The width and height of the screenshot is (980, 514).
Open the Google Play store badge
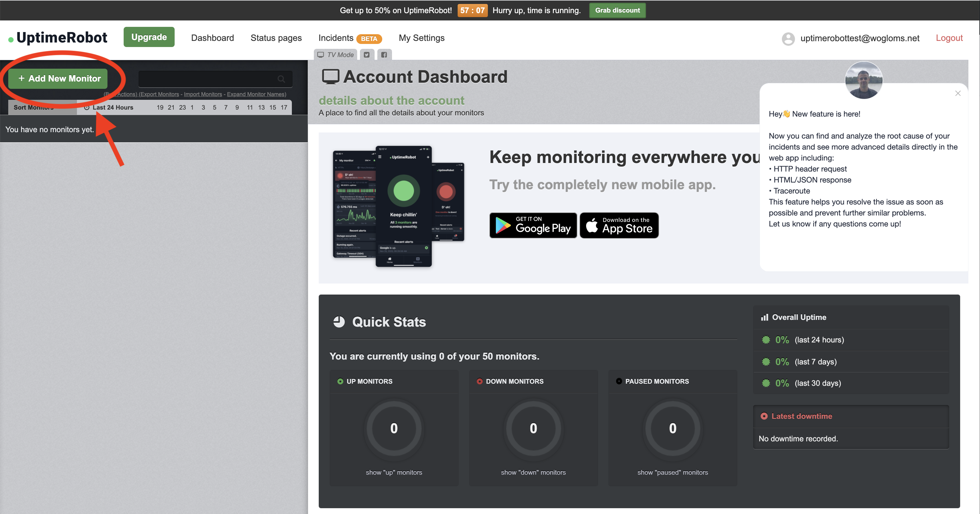[x=533, y=225]
